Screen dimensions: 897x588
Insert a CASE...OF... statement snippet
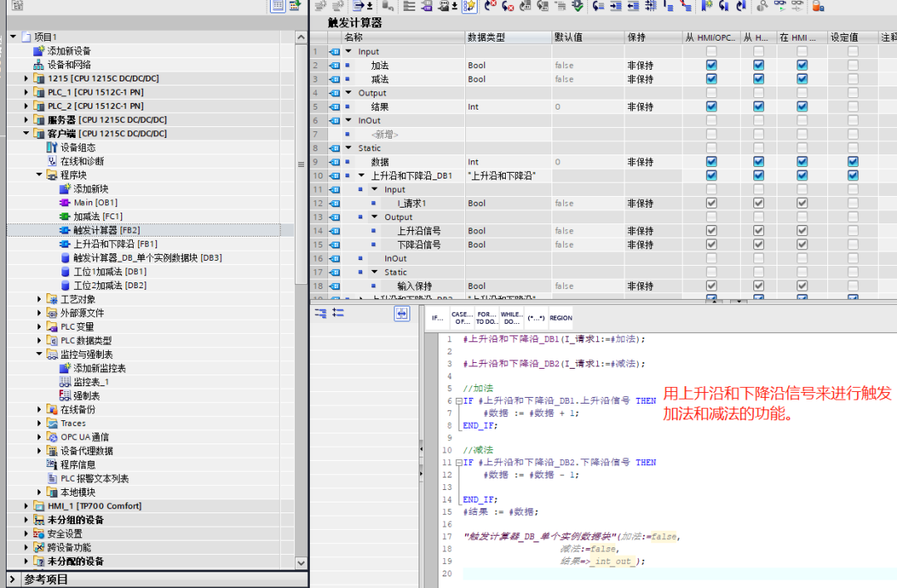(x=463, y=317)
